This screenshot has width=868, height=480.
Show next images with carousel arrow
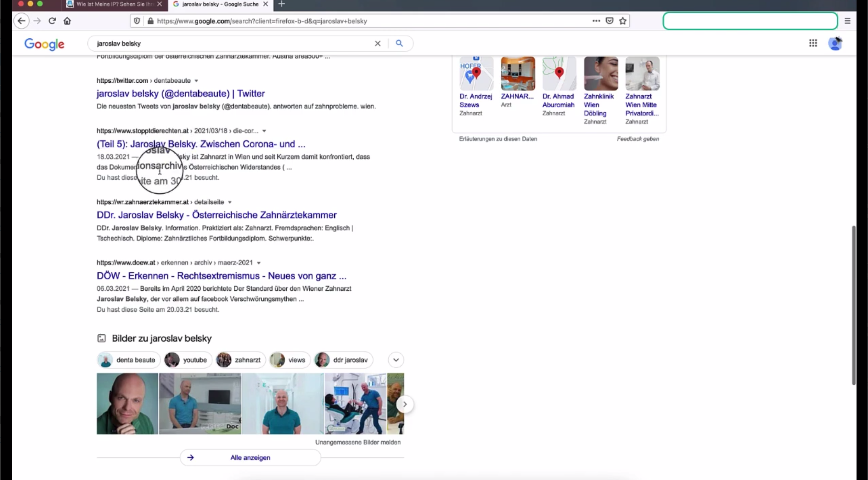tap(405, 404)
